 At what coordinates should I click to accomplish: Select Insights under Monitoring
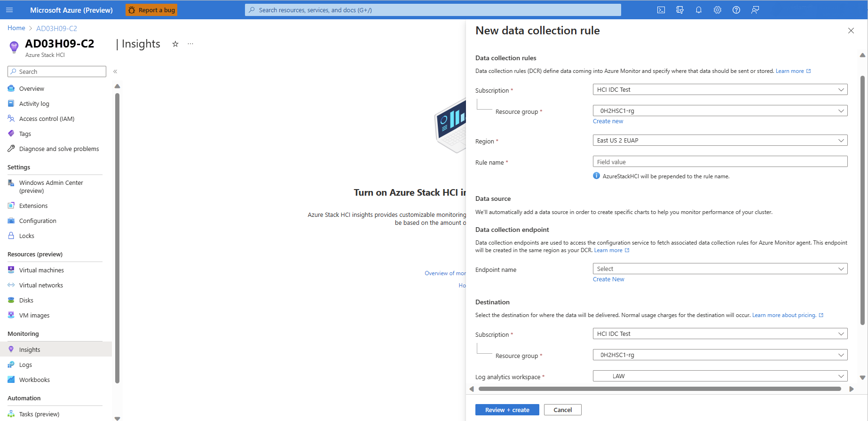click(x=56, y=350)
